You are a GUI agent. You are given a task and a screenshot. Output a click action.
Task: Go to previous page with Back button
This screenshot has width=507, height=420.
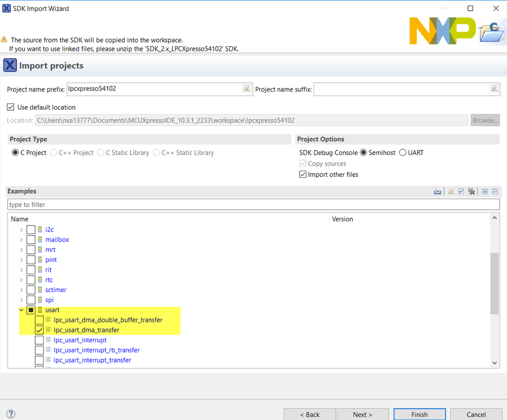pos(310,414)
